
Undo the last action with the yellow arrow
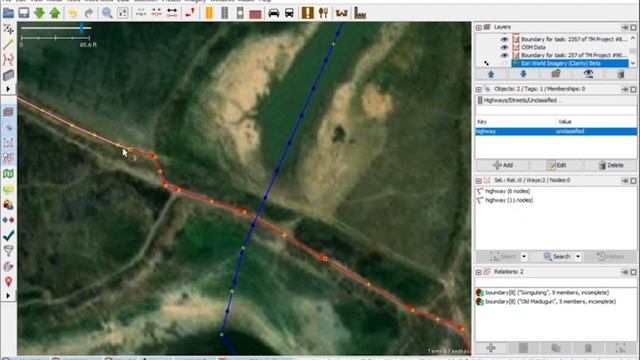(x=73, y=13)
